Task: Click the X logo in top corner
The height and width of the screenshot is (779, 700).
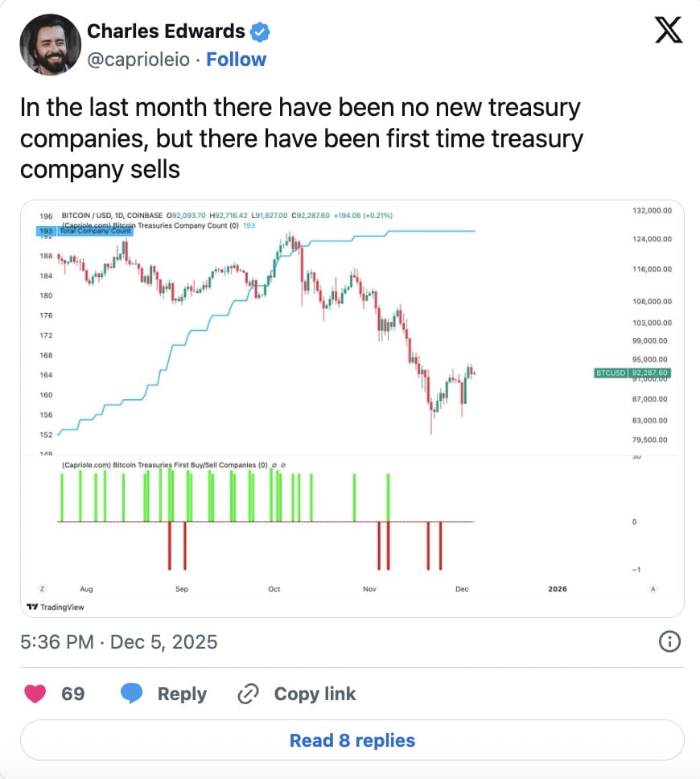Action: pyautogui.click(x=669, y=30)
